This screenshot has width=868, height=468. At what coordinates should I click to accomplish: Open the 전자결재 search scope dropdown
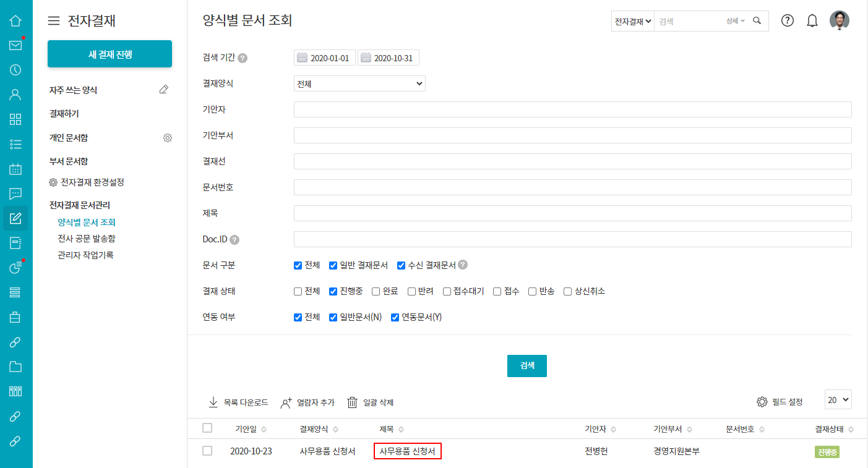point(632,21)
